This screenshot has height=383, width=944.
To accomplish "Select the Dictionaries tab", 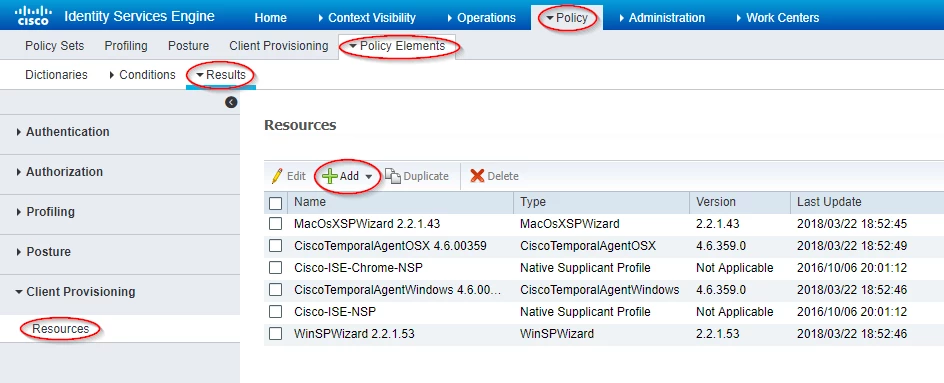I will [x=56, y=75].
